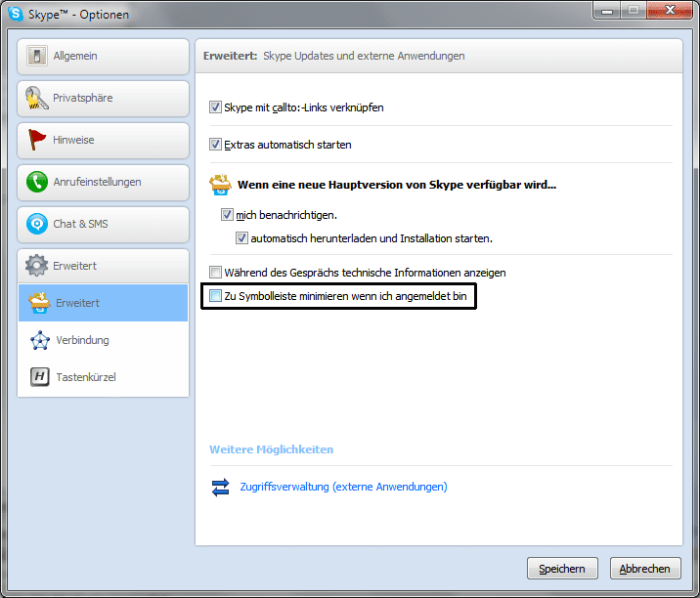This screenshot has width=700, height=598.
Task: Click the Hauptversion von Skype heading text
Action: 397,185
